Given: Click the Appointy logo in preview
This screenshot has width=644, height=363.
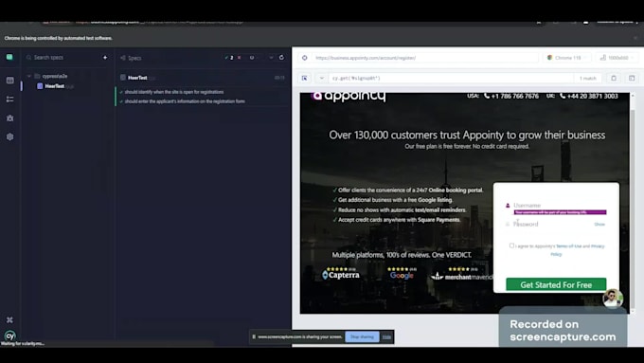Looking at the screenshot, I should pos(349,96).
